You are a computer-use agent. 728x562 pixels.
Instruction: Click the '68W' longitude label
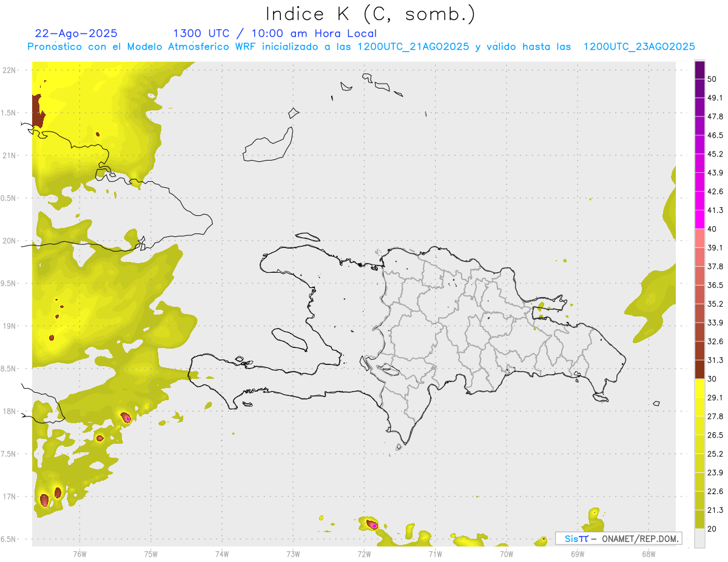pyautogui.click(x=649, y=554)
